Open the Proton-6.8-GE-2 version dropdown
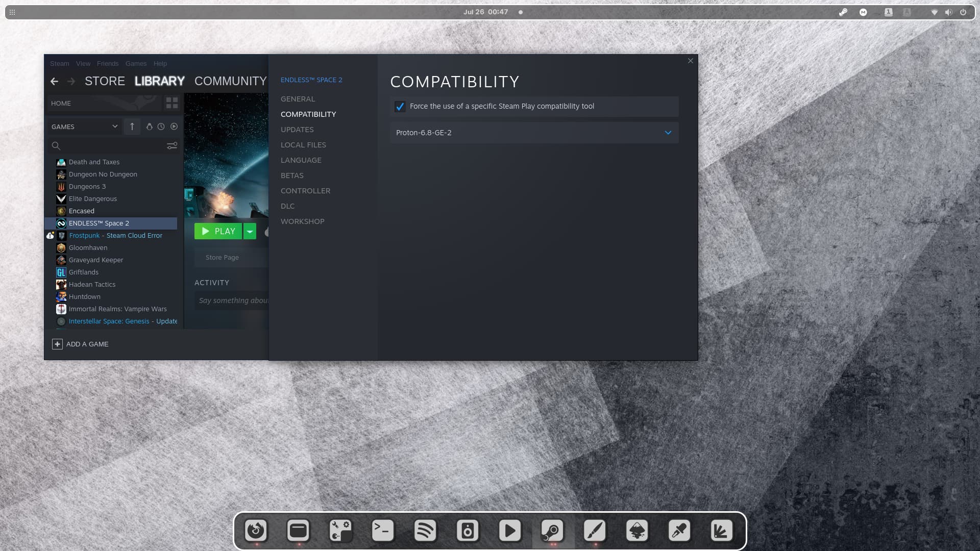980x551 pixels. click(x=534, y=133)
